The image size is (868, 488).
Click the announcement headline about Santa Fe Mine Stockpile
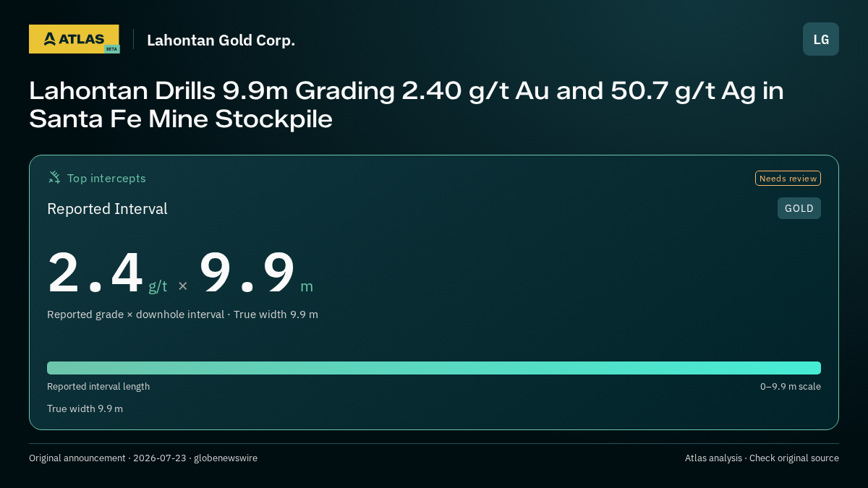[406, 105]
